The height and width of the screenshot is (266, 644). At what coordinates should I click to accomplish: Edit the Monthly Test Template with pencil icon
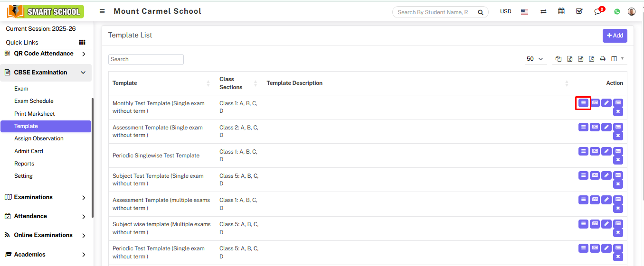pos(606,102)
